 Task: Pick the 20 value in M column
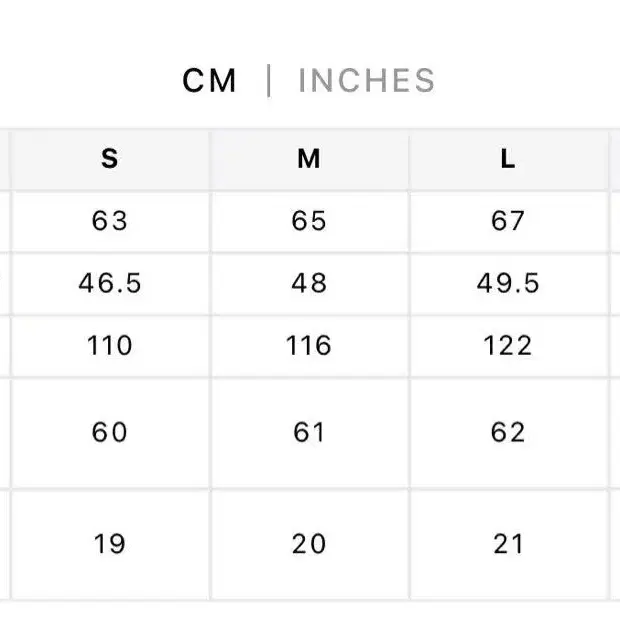pyautogui.click(x=309, y=544)
